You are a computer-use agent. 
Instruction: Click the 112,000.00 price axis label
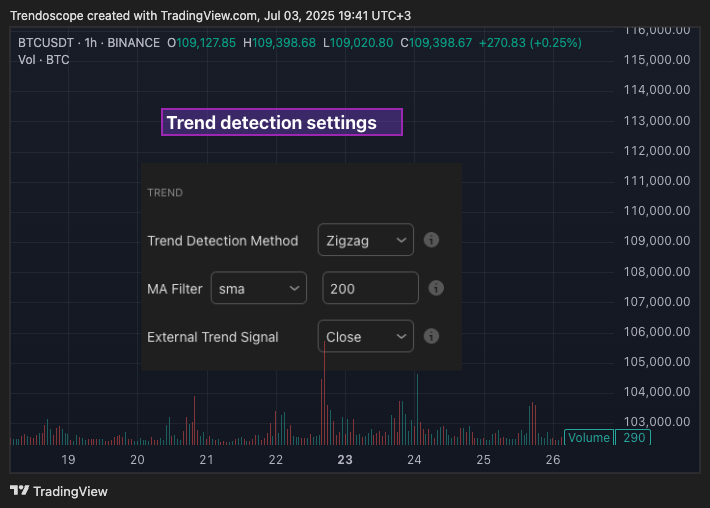(657, 150)
